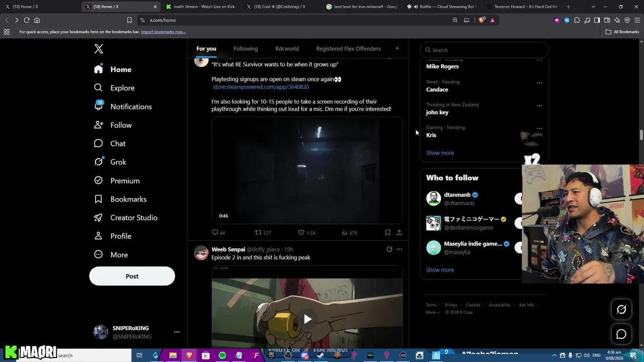This screenshot has width=644, height=362.
Task: Play the Weeb Senpai video
Action: pos(307,319)
